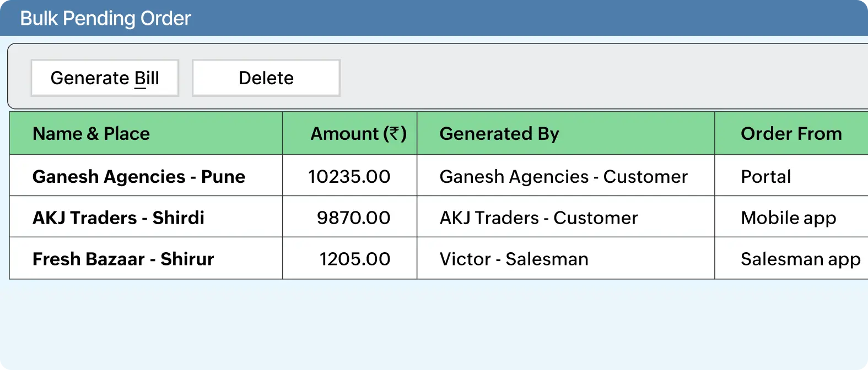Select the Ganesh Agencies - Pune row
This screenshot has width=868, height=370.
coord(138,176)
